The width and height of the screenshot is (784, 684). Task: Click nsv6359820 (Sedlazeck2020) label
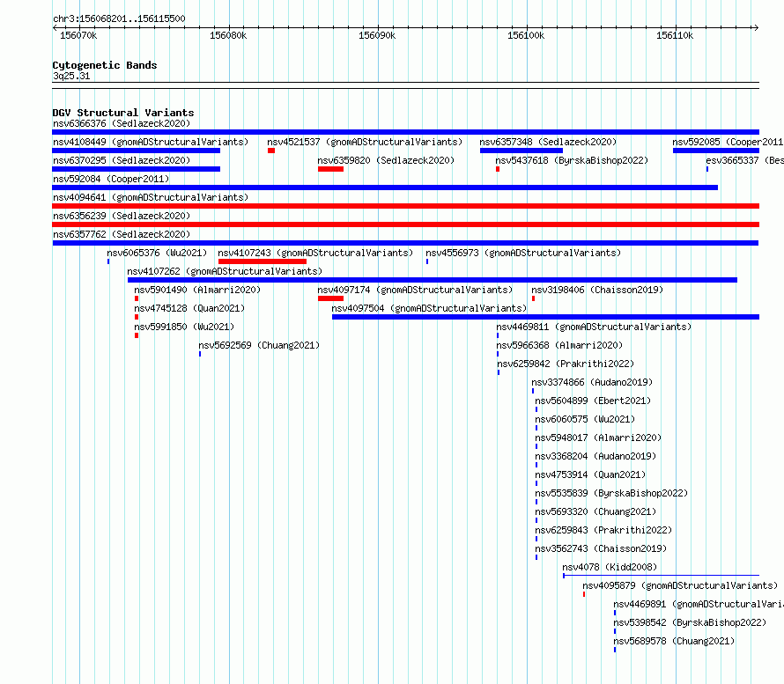[x=386, y=160]
